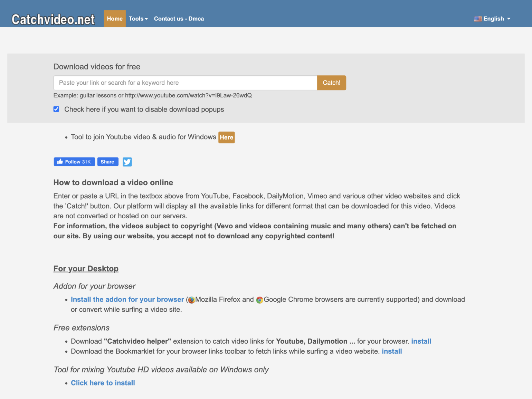
Task: Open Contact us - Dmca page
Action: (179, 19)
